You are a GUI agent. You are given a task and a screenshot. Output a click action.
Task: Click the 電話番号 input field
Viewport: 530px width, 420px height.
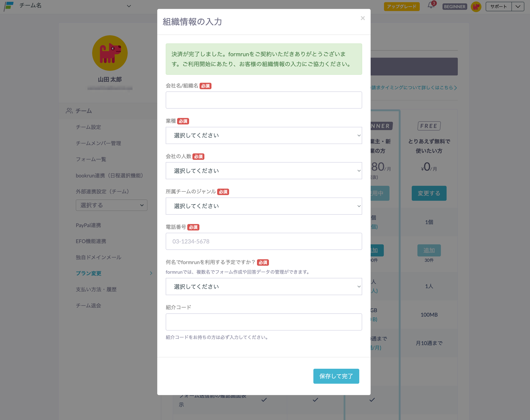coord(263,241)
